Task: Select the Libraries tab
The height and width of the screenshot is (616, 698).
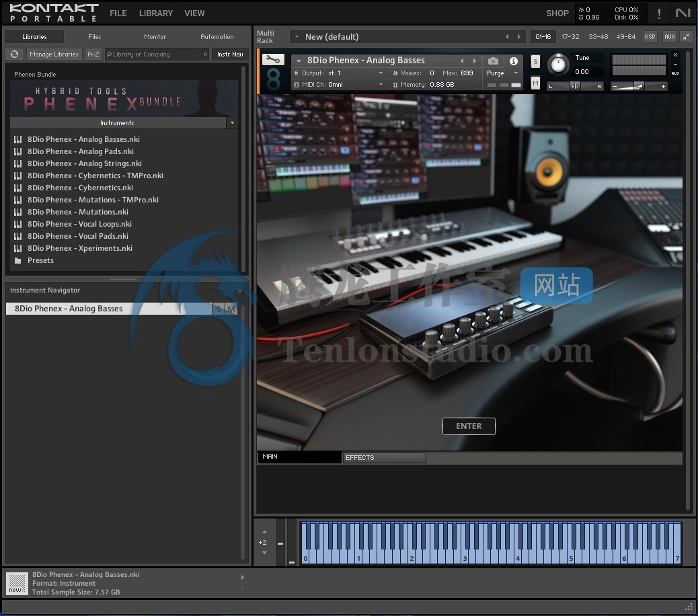Action: click(x=34, y=37)
